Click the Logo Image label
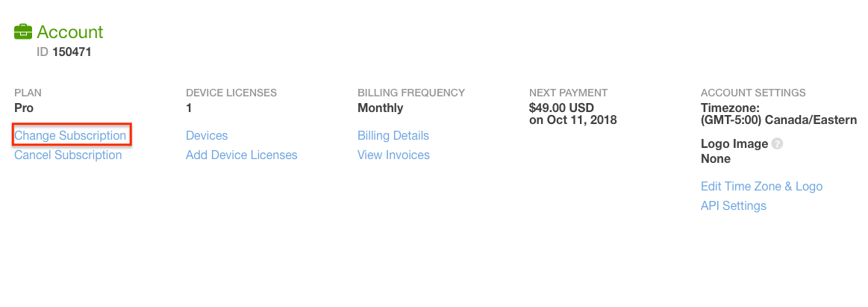This screenshot has height=307, width=868. pos(734,144)
